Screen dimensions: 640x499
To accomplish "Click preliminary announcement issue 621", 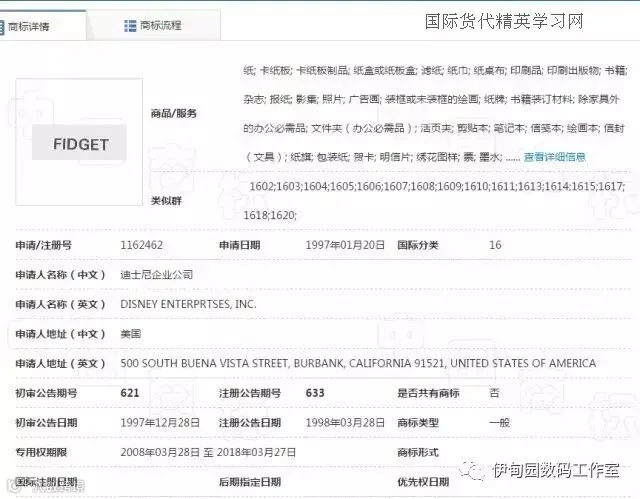I will tap(130, 393).
